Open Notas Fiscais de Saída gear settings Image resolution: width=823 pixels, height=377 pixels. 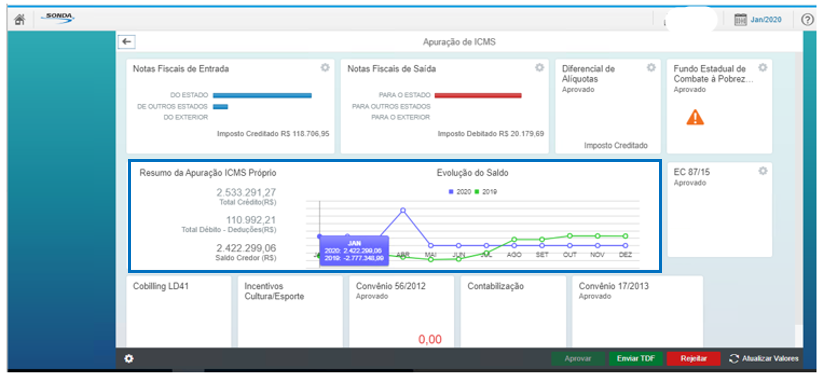539,67
